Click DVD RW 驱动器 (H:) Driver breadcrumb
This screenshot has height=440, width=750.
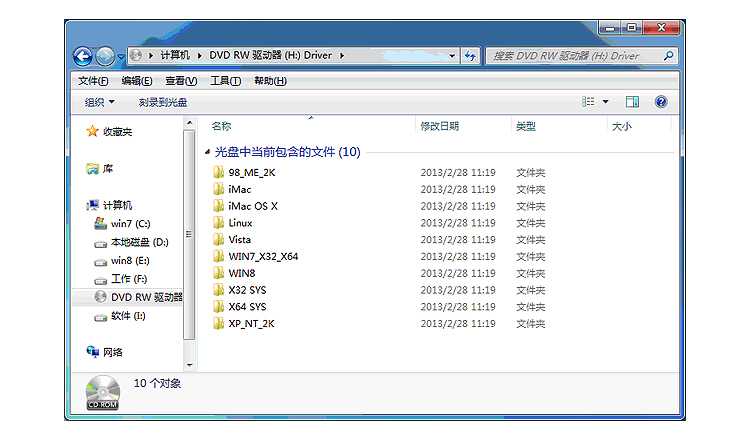click(270, 55)
